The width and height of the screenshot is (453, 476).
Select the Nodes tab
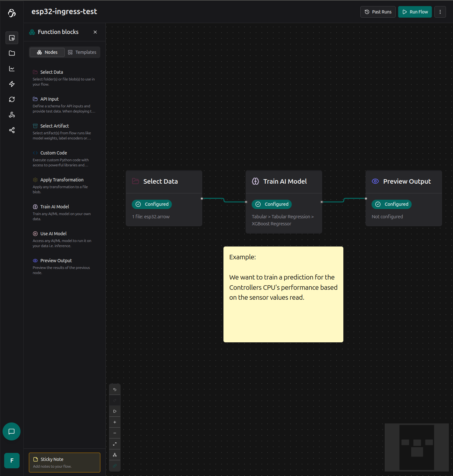(47, 52)
